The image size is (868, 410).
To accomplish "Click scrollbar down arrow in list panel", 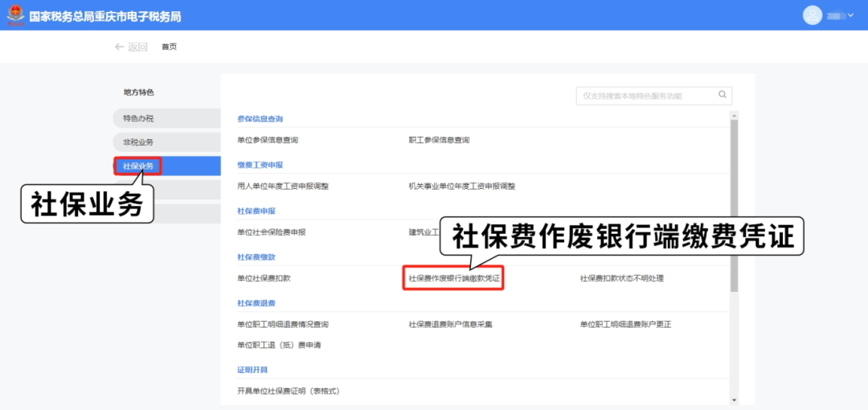I will [x=734, y=400].
